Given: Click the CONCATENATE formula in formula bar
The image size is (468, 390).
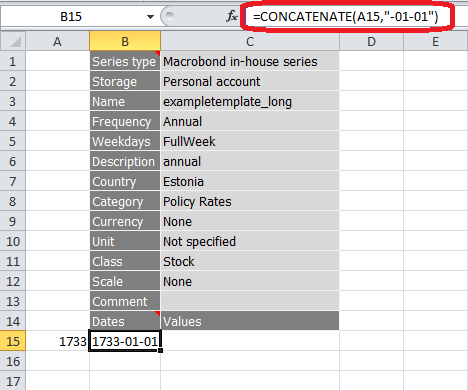Looking at the screenshot, I should click(x=345, y=16).
